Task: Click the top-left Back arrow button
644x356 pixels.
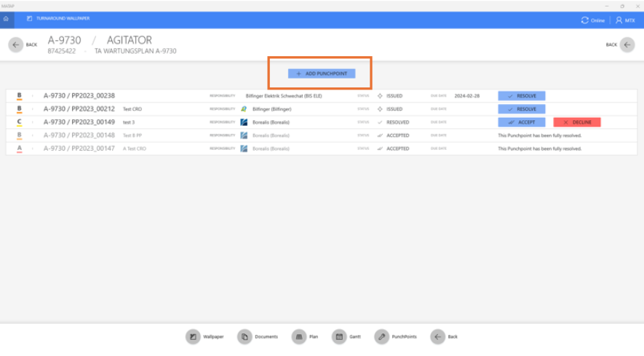Action: [x=16, y=44]
